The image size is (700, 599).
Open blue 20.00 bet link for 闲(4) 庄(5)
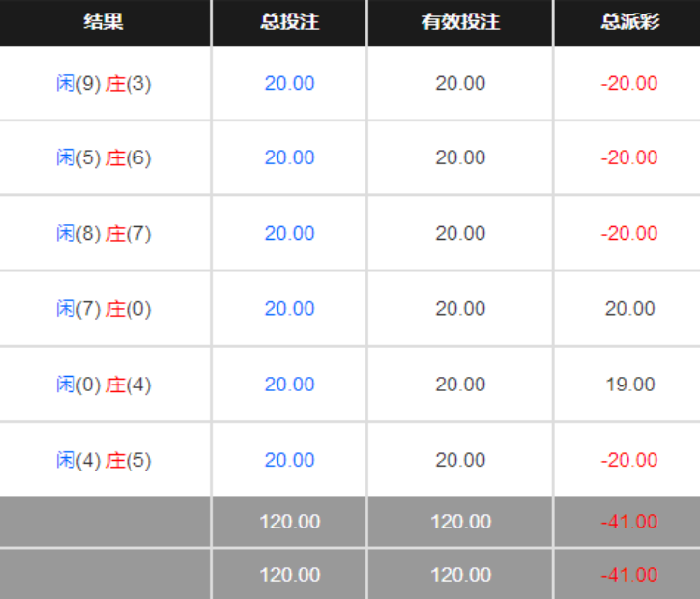(x=289, y=460)
